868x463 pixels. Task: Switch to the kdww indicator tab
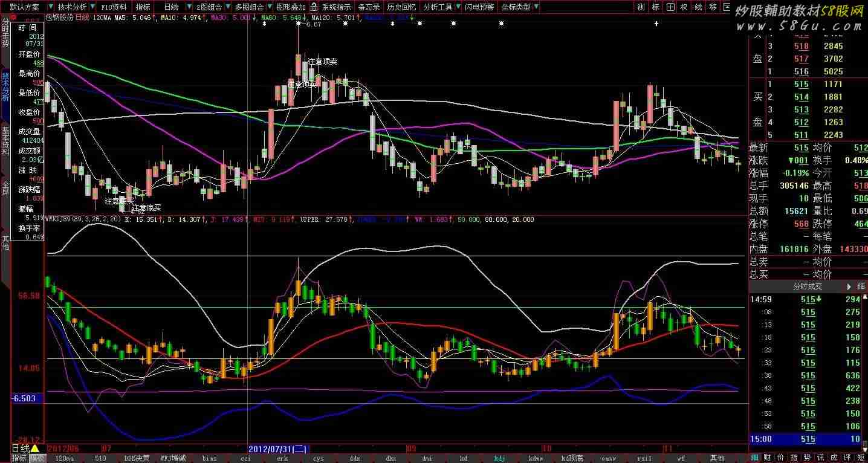coord(536,458)
